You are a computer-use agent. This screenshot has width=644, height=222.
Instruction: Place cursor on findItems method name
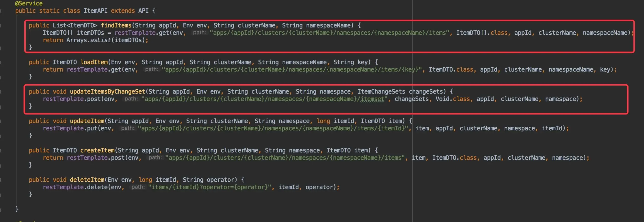coord(116,25)
